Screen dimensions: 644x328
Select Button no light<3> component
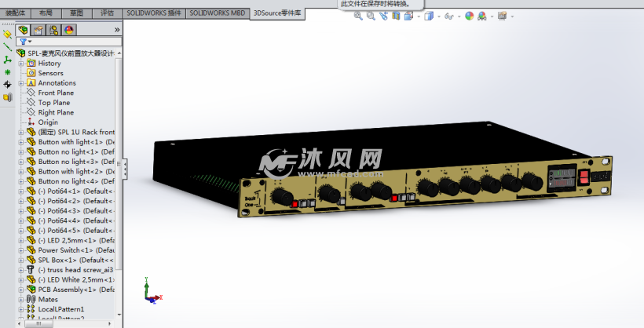[70, 162]
